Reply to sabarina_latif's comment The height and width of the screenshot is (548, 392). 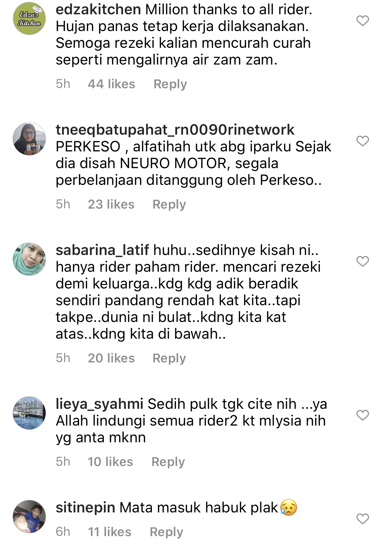click(169, 358)
